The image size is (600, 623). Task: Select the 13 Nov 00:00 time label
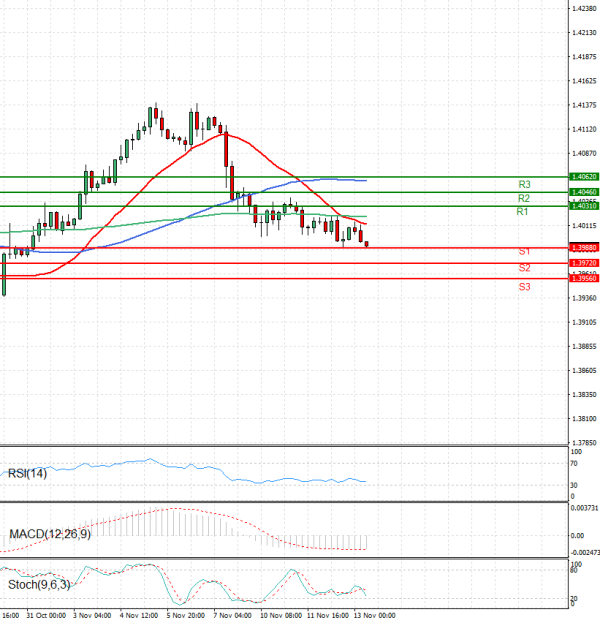pyautogui.click(x=378, y=616)
